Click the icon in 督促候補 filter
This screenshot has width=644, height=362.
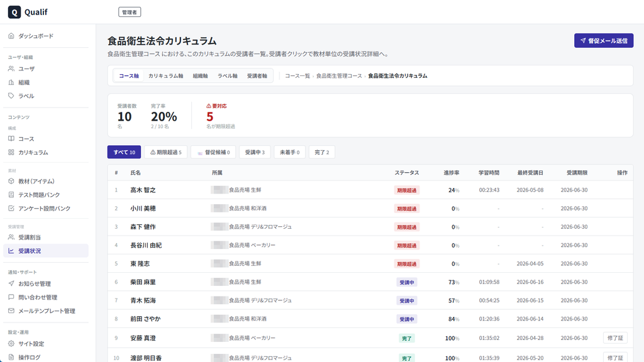point(200,152)
